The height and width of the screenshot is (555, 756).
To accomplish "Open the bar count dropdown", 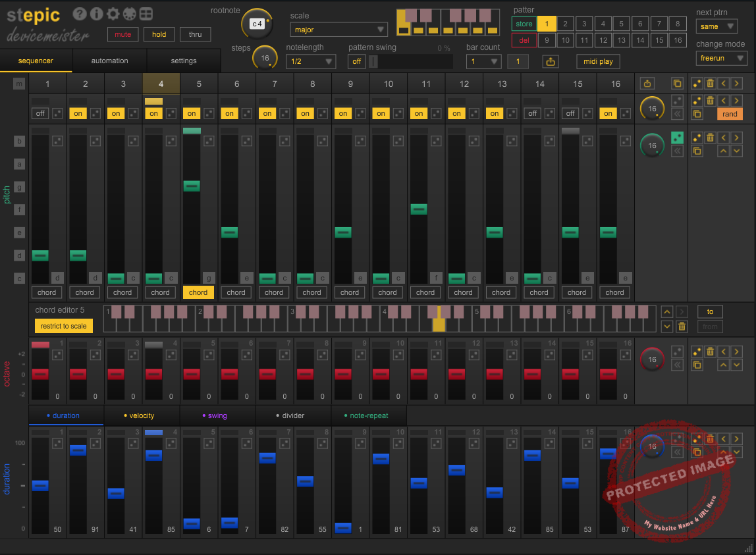I will pyautogui.click(x=483, y=61).
